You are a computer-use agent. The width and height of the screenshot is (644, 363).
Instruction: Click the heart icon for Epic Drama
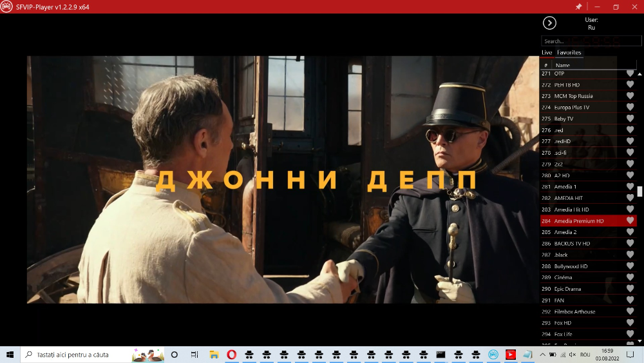click(630, 289)
